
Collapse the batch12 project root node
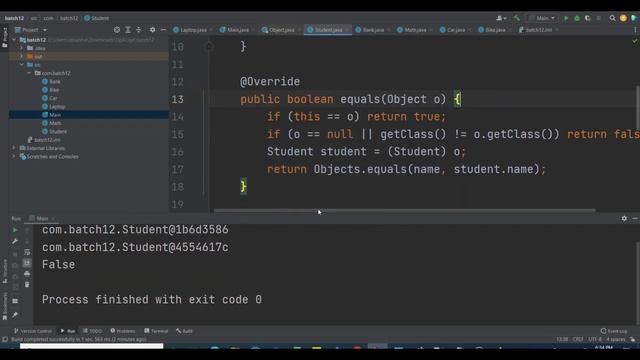coord(14,40)
